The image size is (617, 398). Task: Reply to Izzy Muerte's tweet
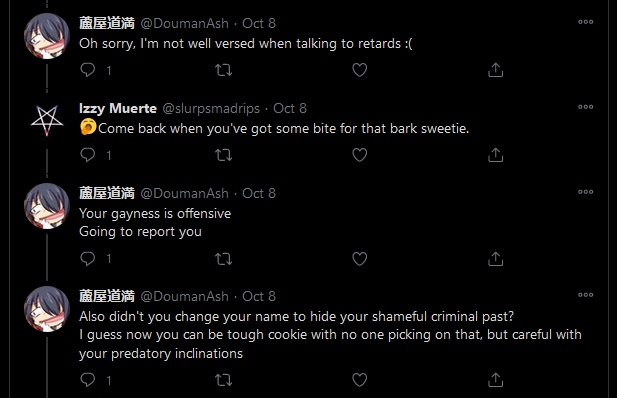point(87,155)
